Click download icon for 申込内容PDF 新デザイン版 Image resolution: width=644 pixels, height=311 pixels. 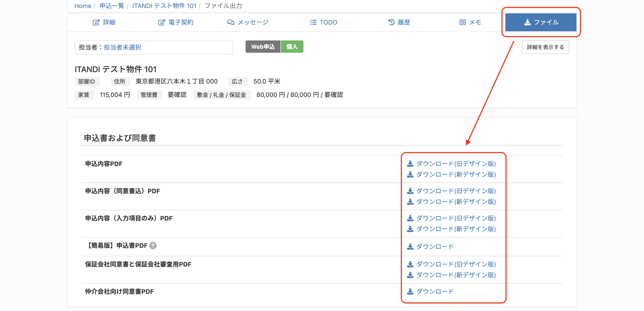click(410, 174)
